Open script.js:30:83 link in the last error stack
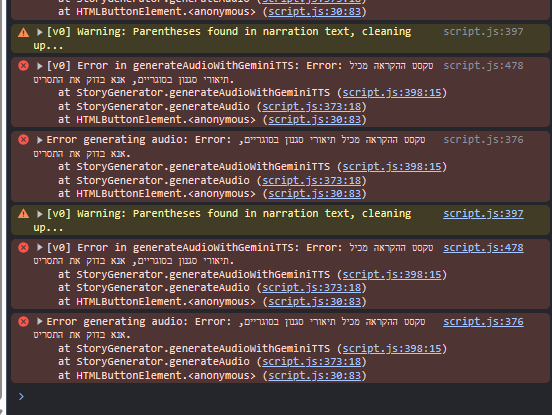The height and width of the screenshot is (415, 552). point(314,376)
